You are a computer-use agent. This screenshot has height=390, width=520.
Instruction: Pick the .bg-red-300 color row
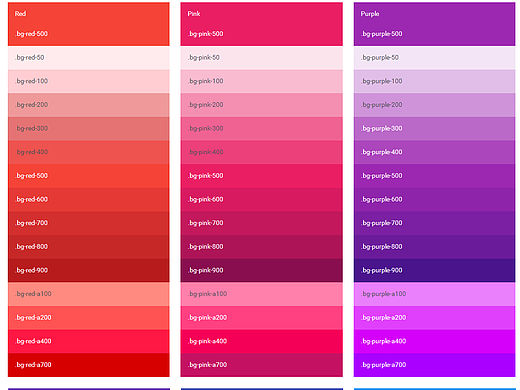89,129
